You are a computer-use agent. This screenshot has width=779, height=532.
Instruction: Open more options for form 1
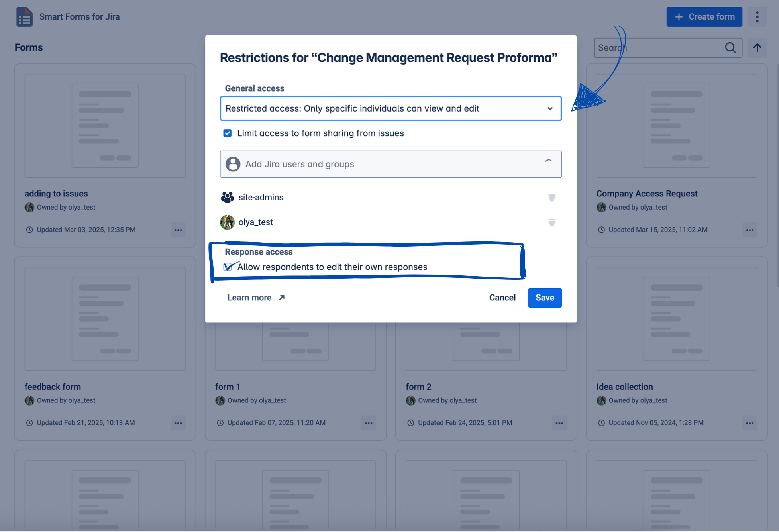pos(369,423)
